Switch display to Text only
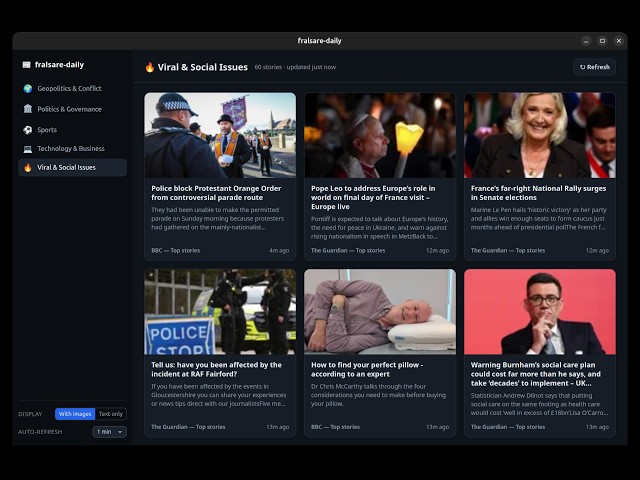Image resolution: width=640 pixels, height=480 pixels. (x=111, y=414)
